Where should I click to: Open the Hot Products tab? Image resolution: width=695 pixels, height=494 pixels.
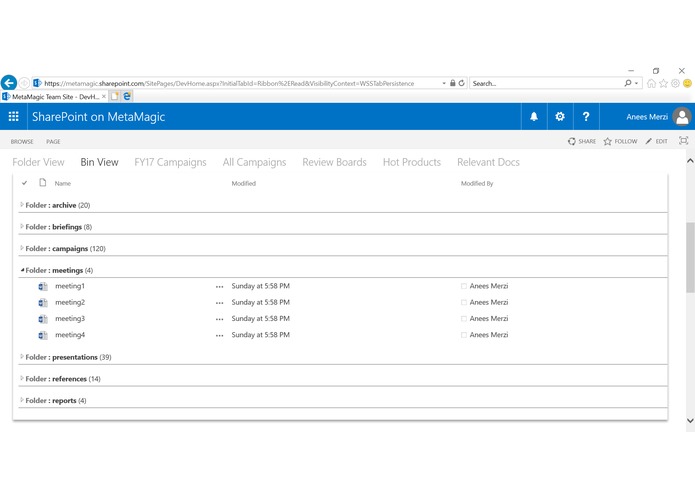tap(412, 162)
